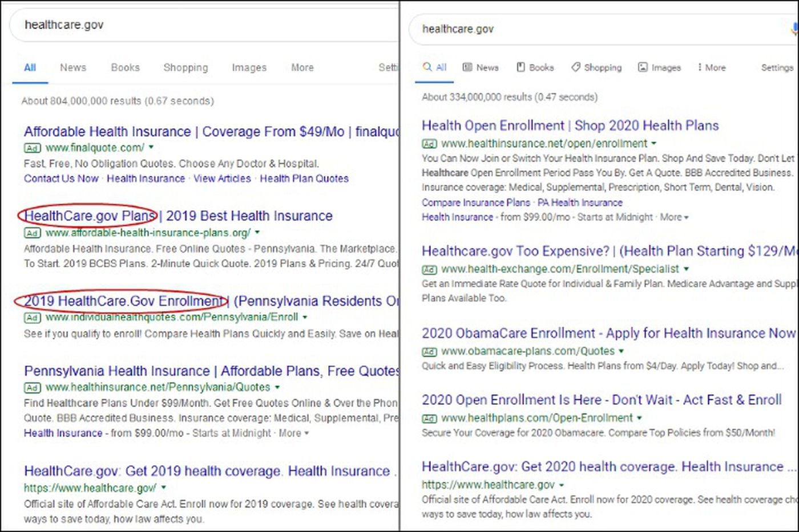Viewport: 799px width, 532px height.
Task: Click the Ad badge beside www.finalquote.com
Action: (x=32, y=148)
